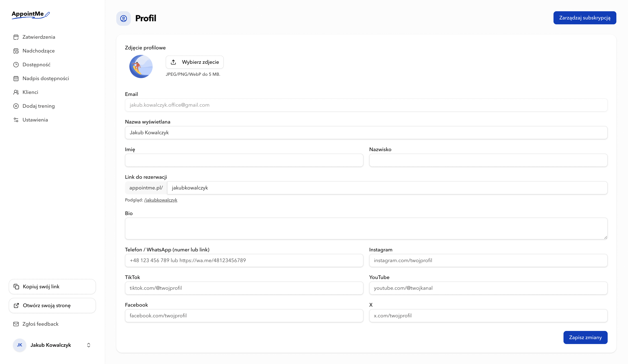Open the Ustawienia menu entry
This screenshot has width=628, height=364.
[x=35, y=120]
